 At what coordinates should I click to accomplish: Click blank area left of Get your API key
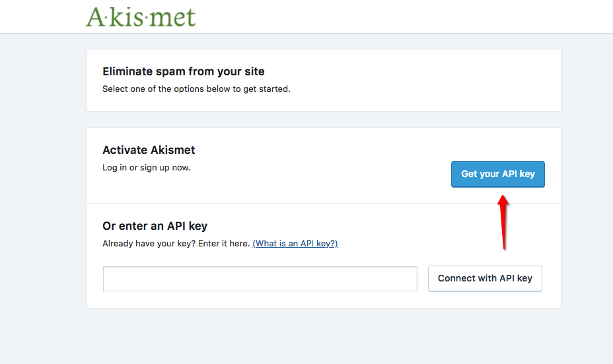point(320,174)
